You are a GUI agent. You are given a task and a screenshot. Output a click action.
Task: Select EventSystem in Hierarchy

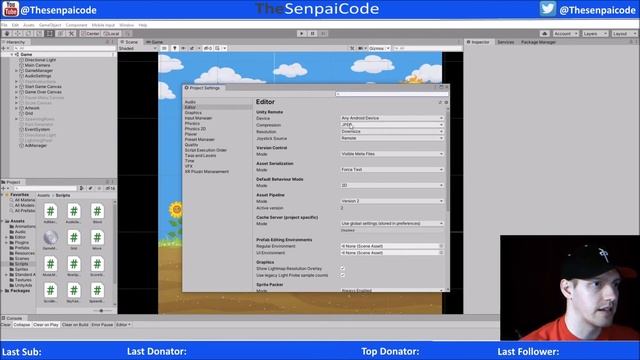tap(37, 129)
